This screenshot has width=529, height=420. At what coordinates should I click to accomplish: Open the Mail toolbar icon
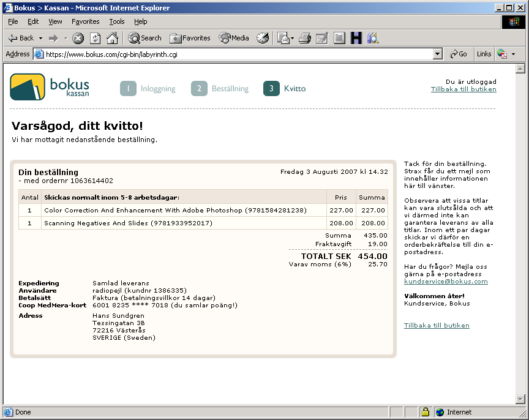[283, 38]
